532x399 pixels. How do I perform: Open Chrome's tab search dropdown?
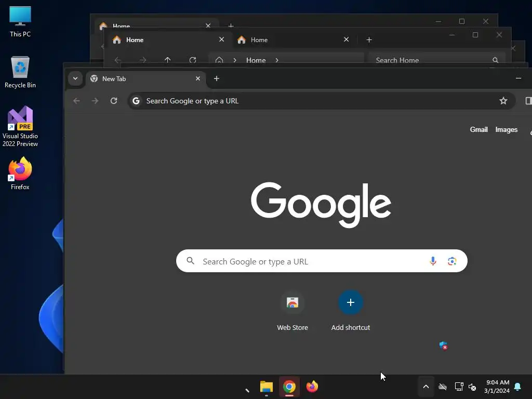[x=75, y=79]
